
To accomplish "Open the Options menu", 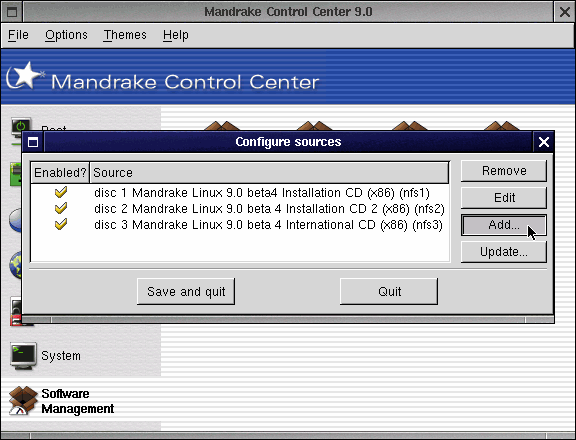I will click(x=66, y=35).
